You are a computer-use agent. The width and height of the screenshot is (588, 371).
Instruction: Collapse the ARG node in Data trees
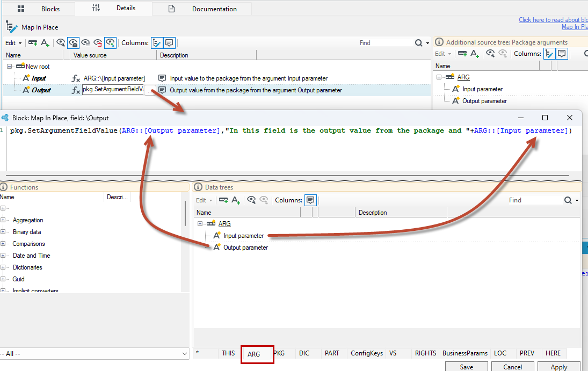pos(200,223)
